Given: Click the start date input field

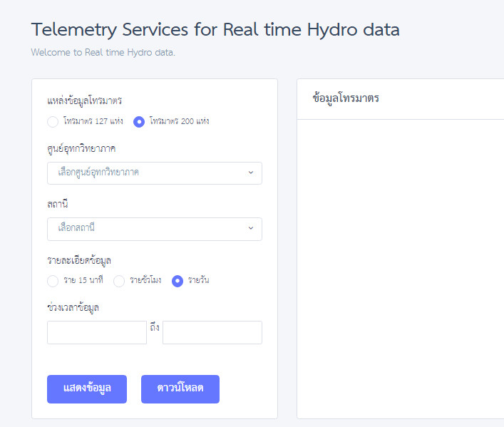Looking at the screenshot, I should pyautogui.click(x=97, y=332).
